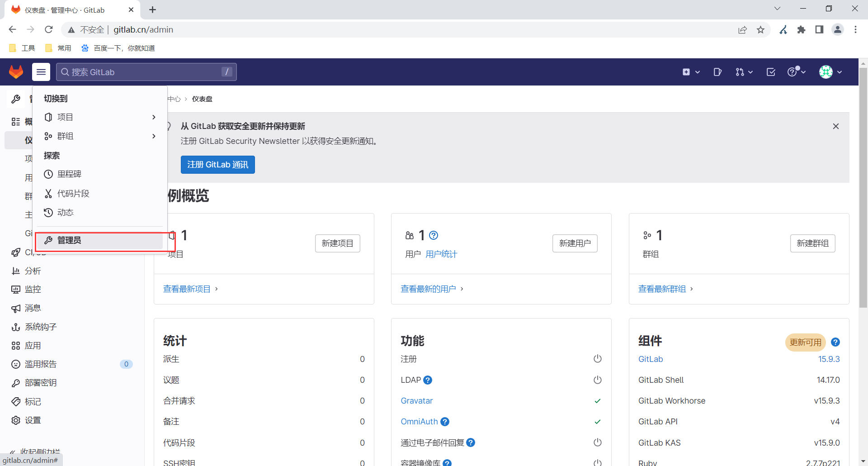Open the issues icon in navbar
The height and width of the screenshot is (466, 868).
pyautogui.click(x=717, y=72)
